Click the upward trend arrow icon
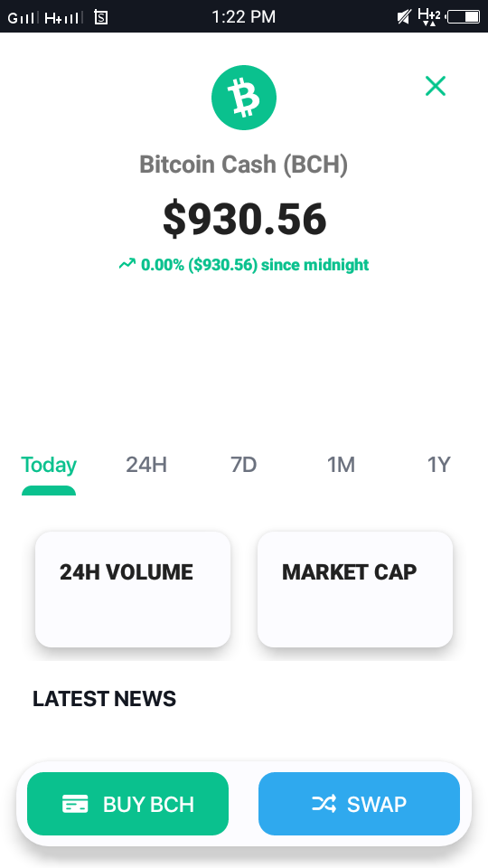Viewport: 488px width, 868px height. [127, 265]
